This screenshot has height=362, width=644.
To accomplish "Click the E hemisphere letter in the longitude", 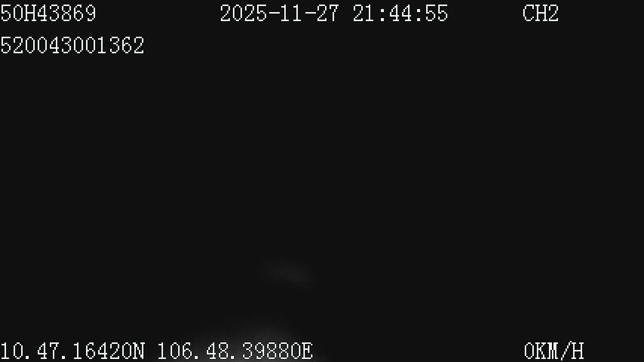I will [307, 351].
